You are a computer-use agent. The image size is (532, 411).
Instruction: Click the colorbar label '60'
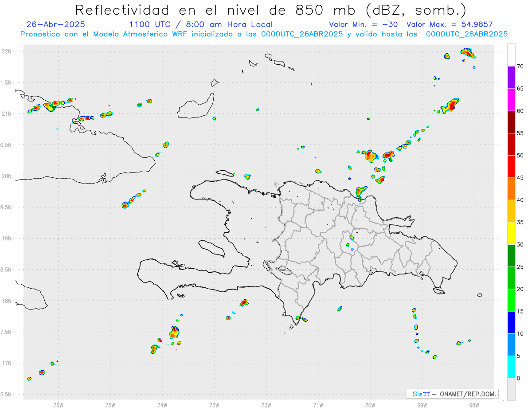(x=520, y=111)
